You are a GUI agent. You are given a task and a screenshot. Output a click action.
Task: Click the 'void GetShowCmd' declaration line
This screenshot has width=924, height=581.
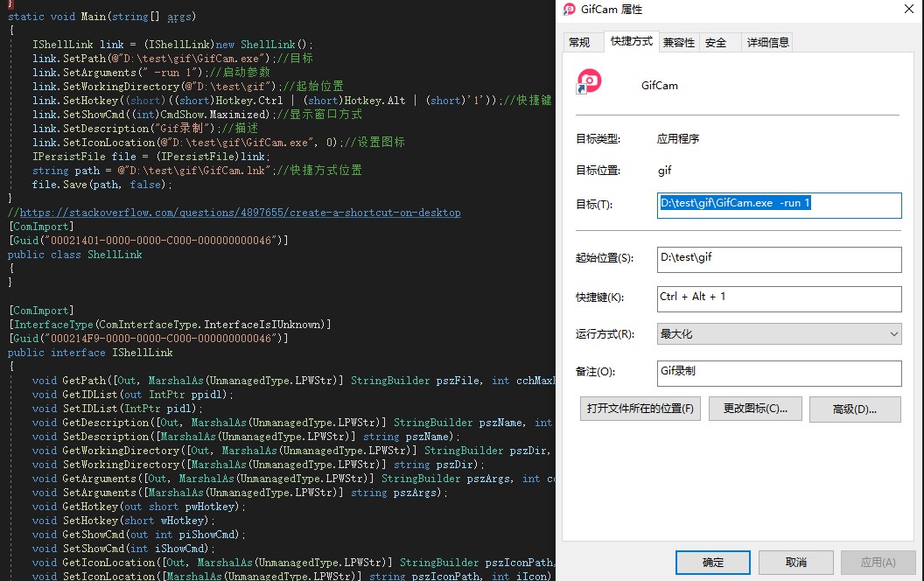coord(138,535)
